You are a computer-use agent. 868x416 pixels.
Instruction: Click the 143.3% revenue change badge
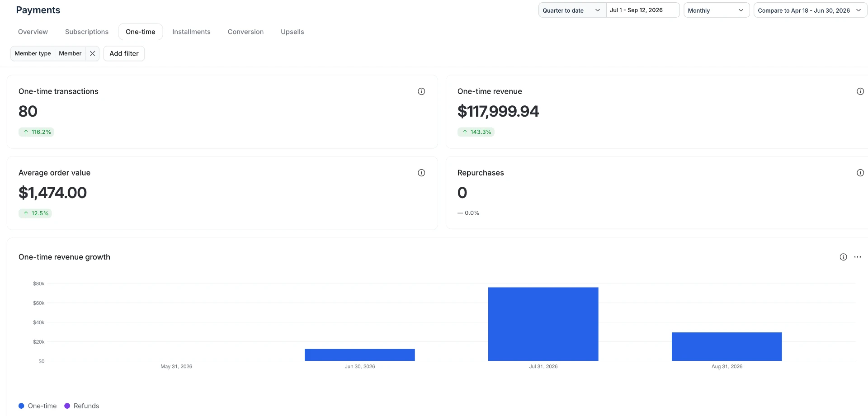click(x=476, y=132)
